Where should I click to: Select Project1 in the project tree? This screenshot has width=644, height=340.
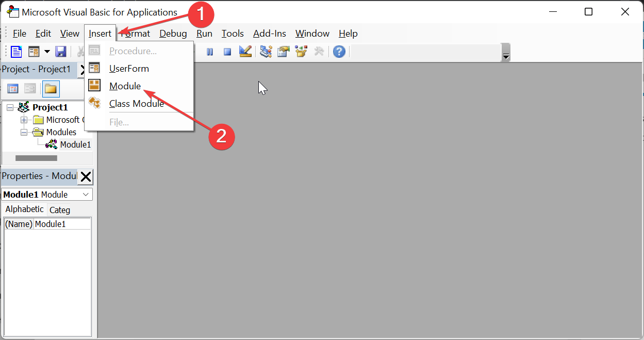click(50, 107)
